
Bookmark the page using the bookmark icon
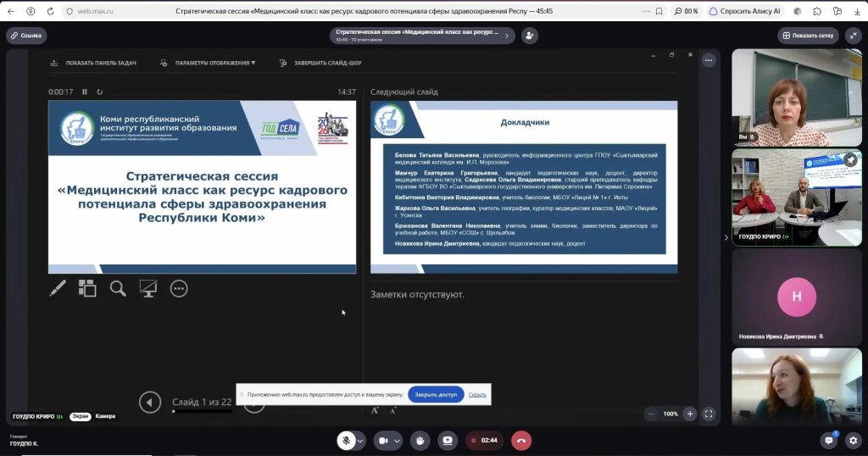[659, 11]
